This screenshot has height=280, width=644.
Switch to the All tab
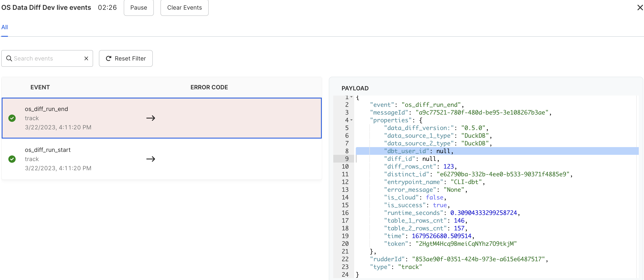pos(5,27)
